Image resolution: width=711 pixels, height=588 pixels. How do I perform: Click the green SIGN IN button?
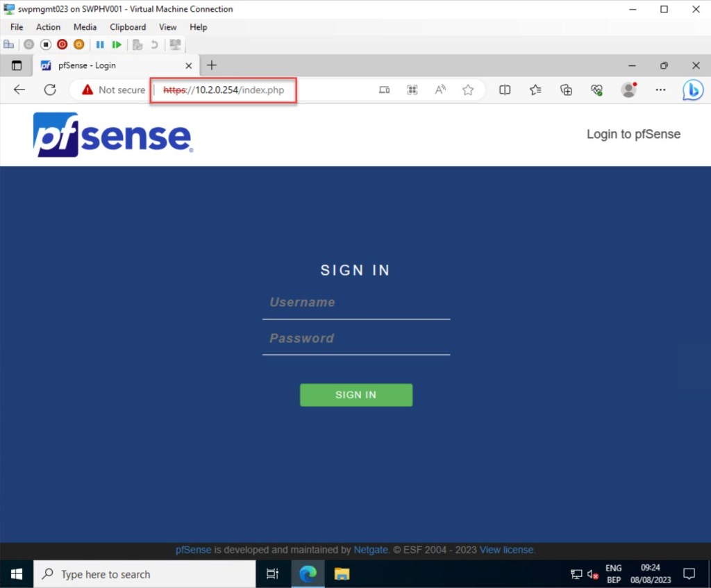355,395
